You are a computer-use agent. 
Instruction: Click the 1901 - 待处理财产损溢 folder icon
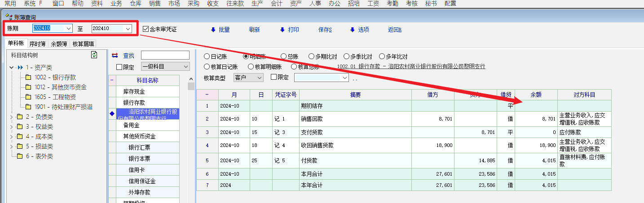(28, 107)
